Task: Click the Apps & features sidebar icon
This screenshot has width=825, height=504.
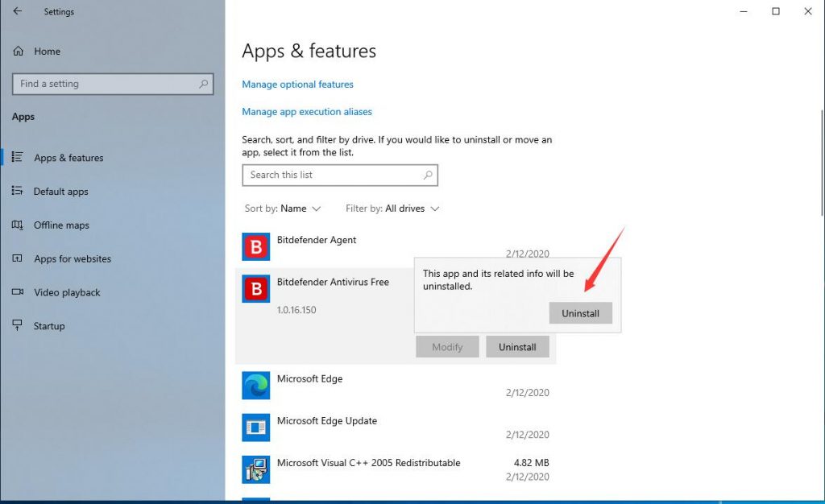Action: pyautogui.click(x=18, y=157)
